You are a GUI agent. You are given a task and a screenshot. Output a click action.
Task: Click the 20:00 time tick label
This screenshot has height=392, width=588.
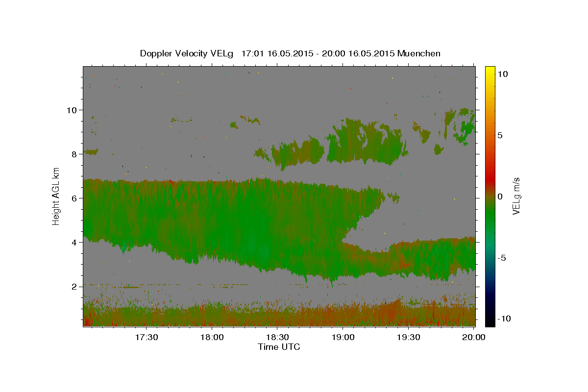tap(474, 337)
